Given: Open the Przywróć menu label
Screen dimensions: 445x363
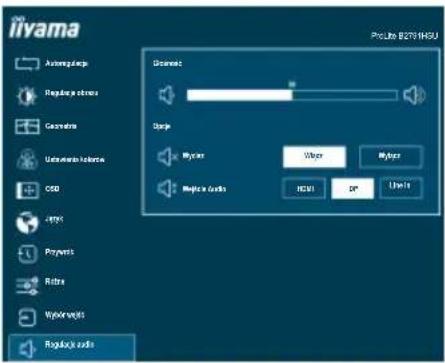Looking at the screenshot, I should [x=60, y=252].
